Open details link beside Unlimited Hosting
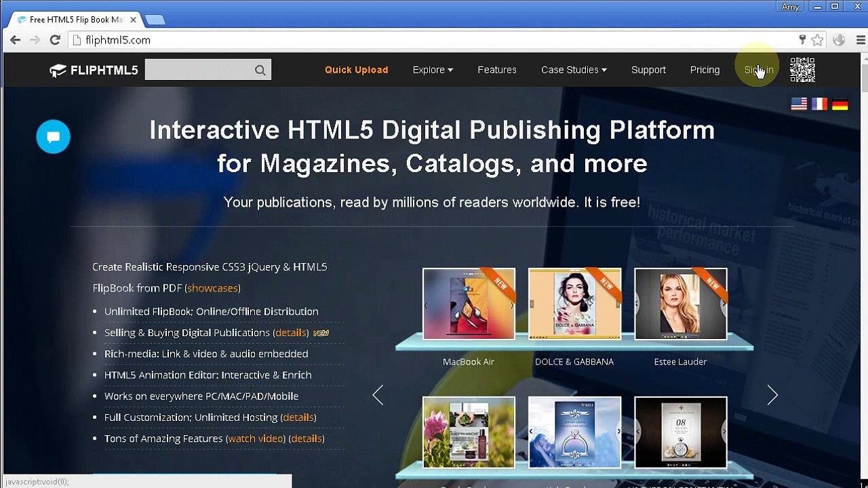Viewport: 868px width, 488px height. [298, 418]
